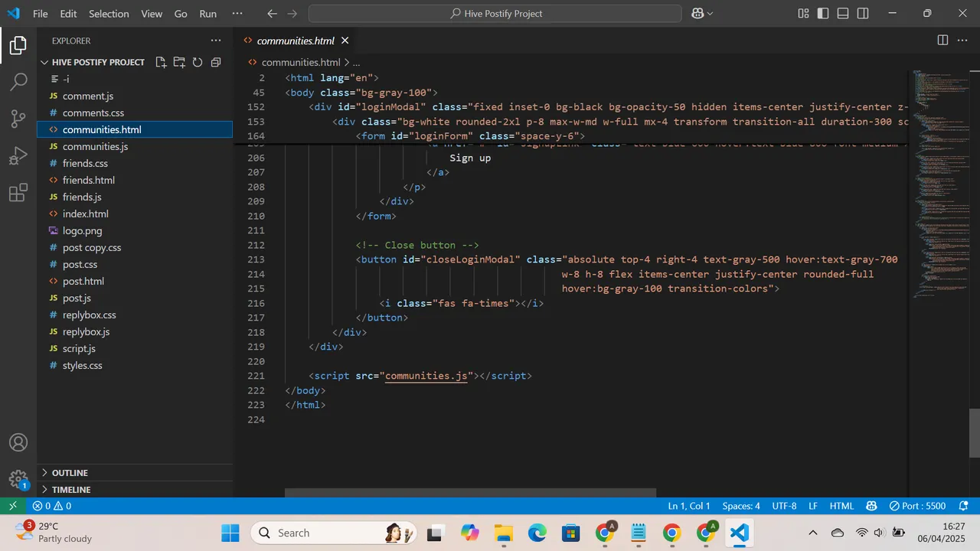This screenshot has width=980, height=551.
Task: Split the editor to the right
Action: tap(942, 41)
